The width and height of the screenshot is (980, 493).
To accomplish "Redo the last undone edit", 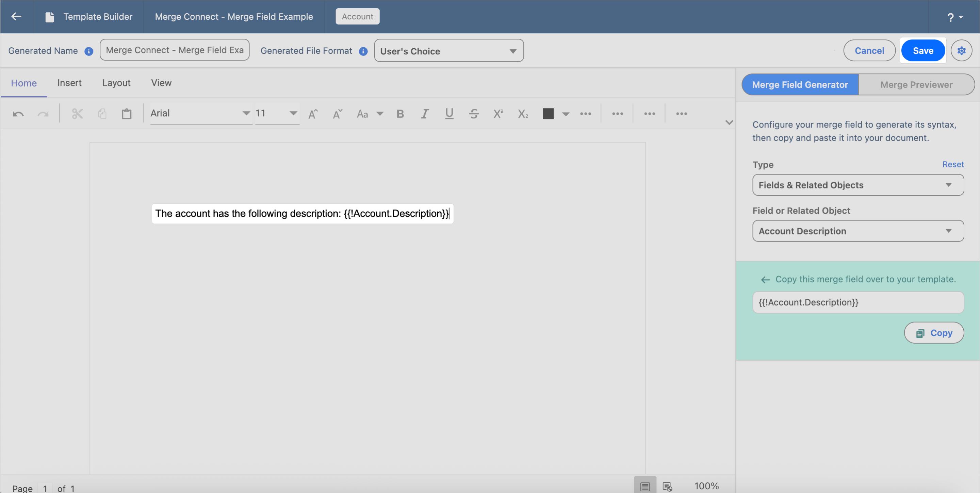I will click(43, 114).
